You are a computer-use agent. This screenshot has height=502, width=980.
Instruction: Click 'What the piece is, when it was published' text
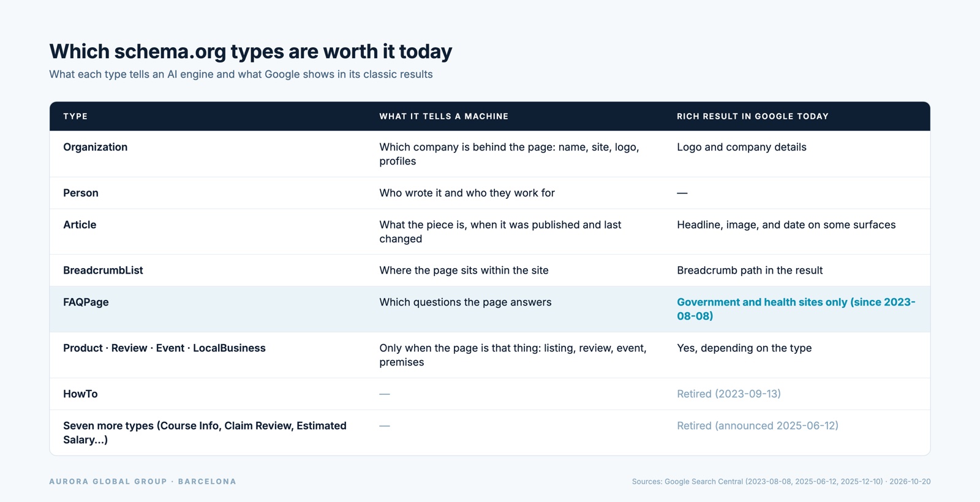(500, 232)
